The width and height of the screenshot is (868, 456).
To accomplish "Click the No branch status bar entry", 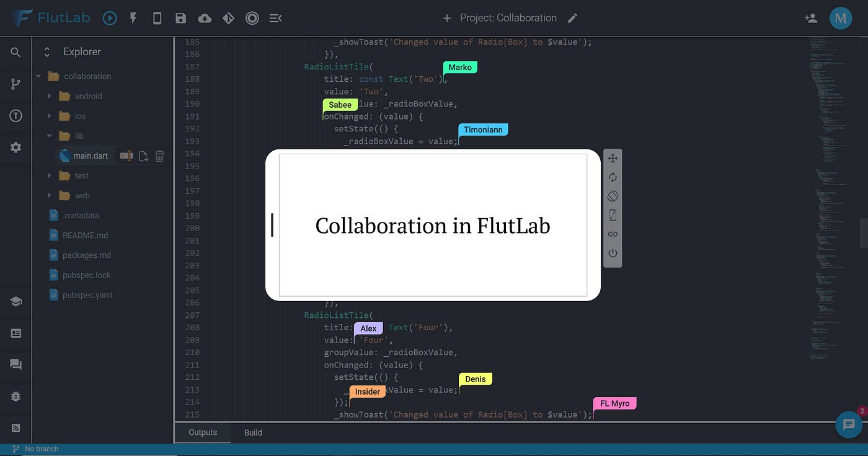I will (35, 449).
